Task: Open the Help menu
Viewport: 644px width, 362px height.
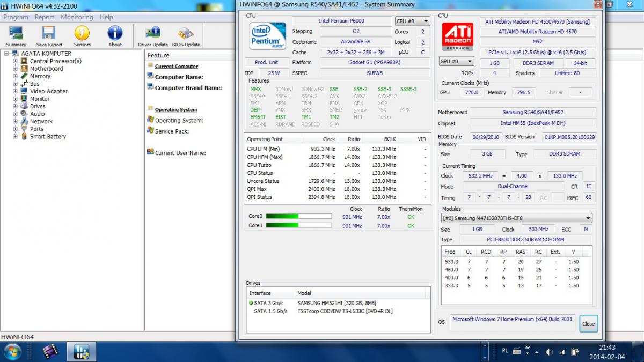Action: click(107, 17)
